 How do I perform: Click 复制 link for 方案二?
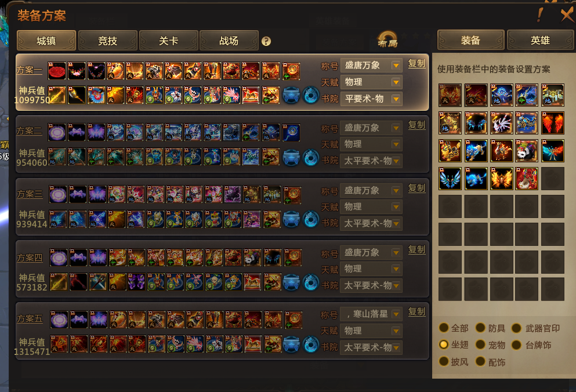(x=416, y=125)
